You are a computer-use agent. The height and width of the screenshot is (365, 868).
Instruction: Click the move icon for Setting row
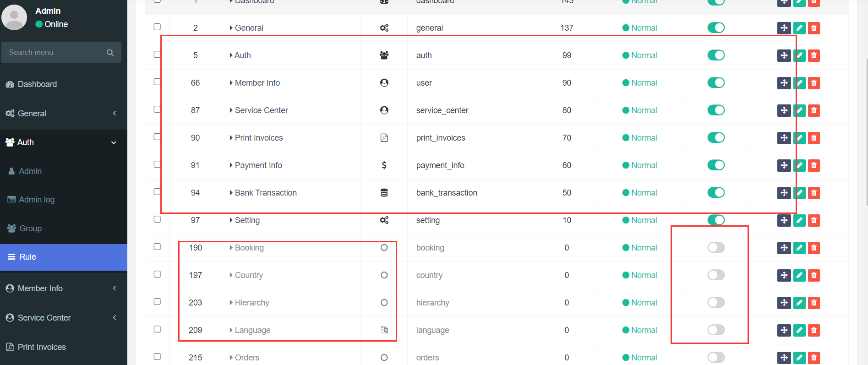[x=784, y=220]
